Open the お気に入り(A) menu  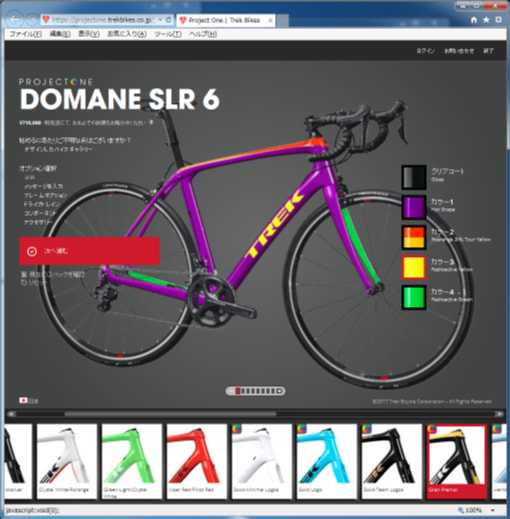(127, 34)
